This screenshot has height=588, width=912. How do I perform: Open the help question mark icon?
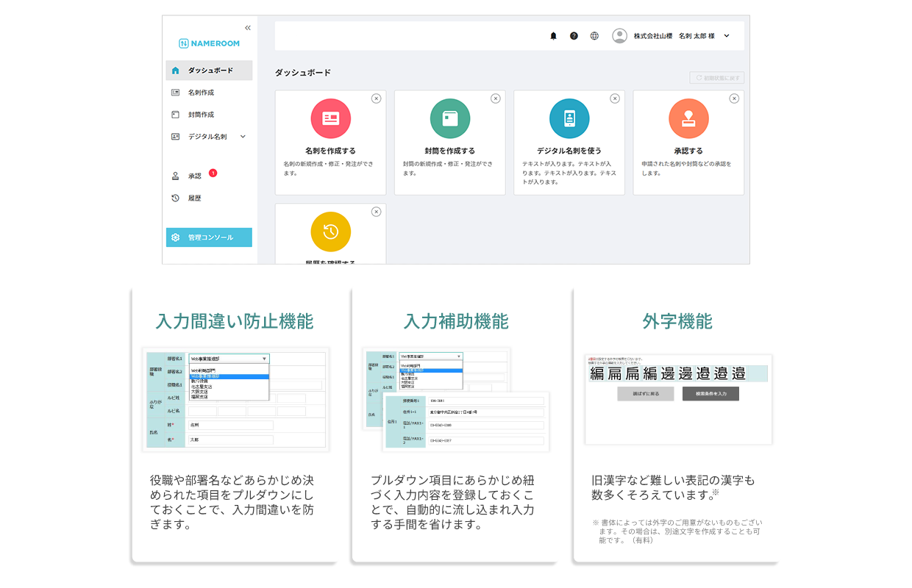574,36
